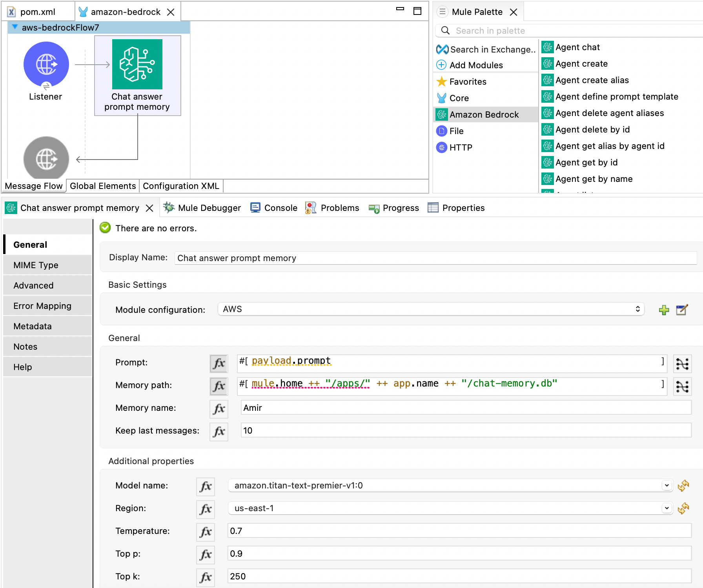
Task: Expand the Model name dropdown arrow
Action: pyautogui.click(x=667, y=486)
